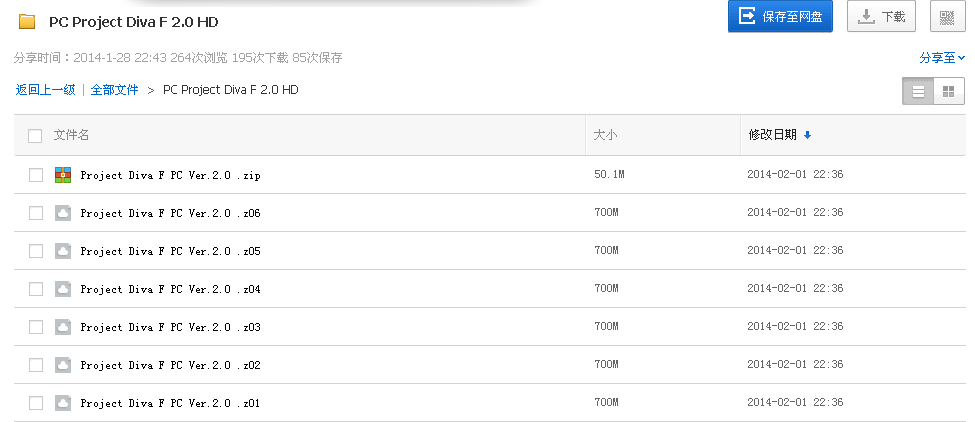This screenshot has height=422, width=975.
Task: Click the cloud icon for .z02 file
Action: pos(63,365)
